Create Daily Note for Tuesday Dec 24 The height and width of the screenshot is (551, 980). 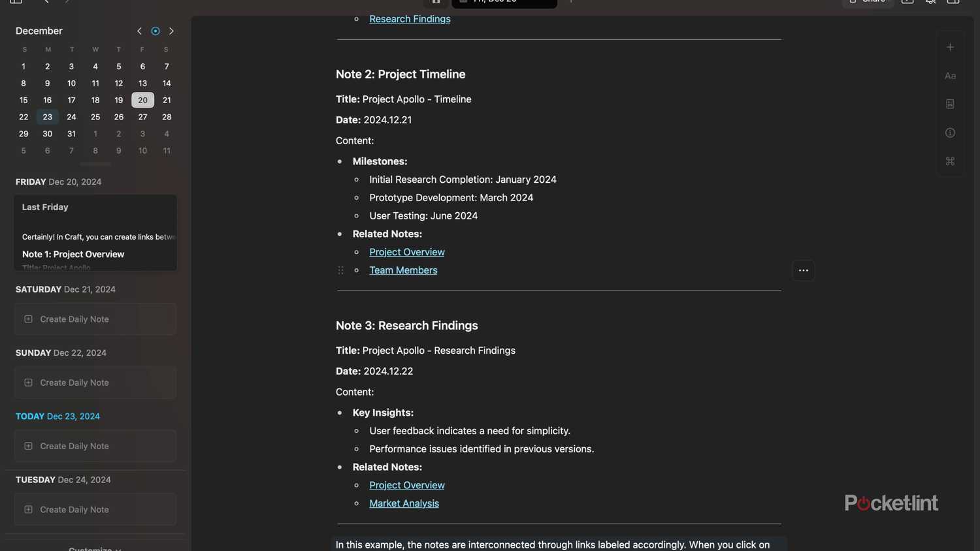coord(95,509)
